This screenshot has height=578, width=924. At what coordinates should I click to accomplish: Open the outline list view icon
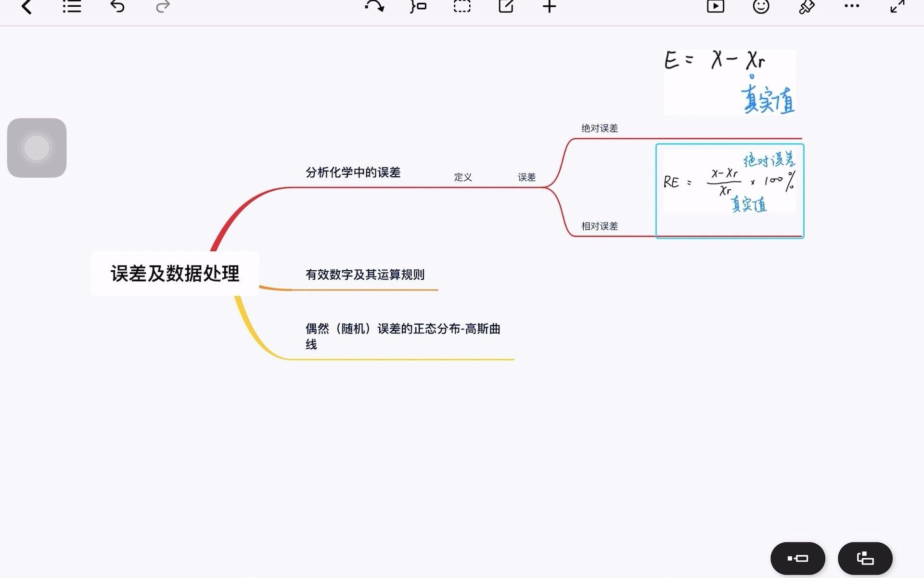point(72,7)
